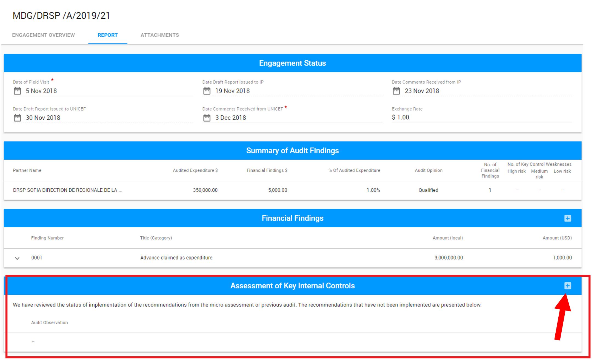Expand finding 0001 row chevron
The width and height of the screenshot is (594, 364).
click(17, 258)
